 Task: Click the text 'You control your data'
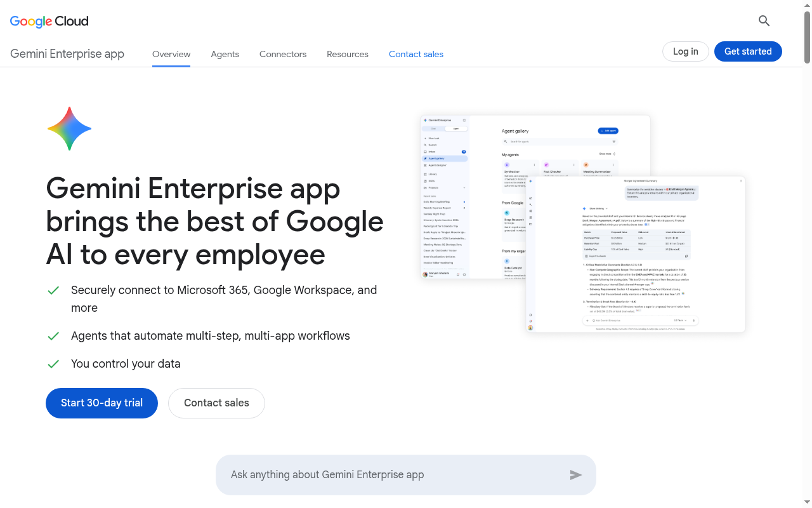click(126, 364)
